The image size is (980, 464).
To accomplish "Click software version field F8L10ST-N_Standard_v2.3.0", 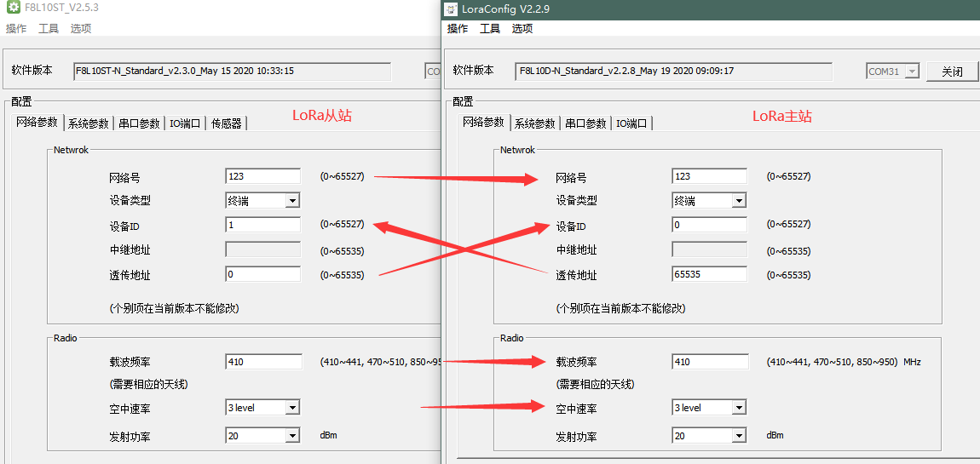I will pyautogui.click(x=233, y=72).
